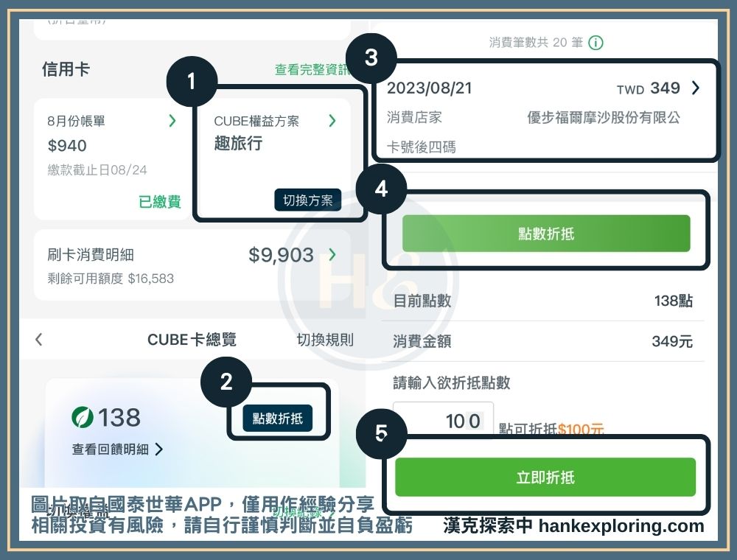Click the 目前點數 138點 row
Image resolution: width=737 pixels, height=560 pixels.
(x=543, y=301)
